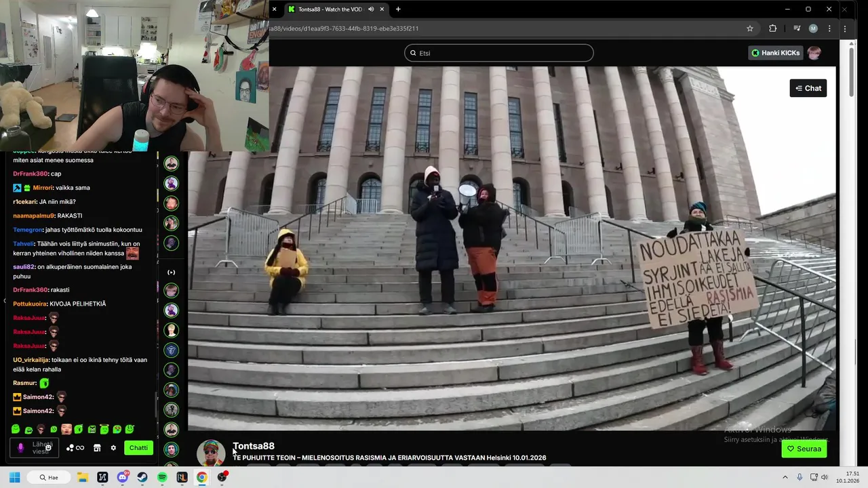Open Discord from the taskbar
The image size is (868, 488).
click(122, 477)
